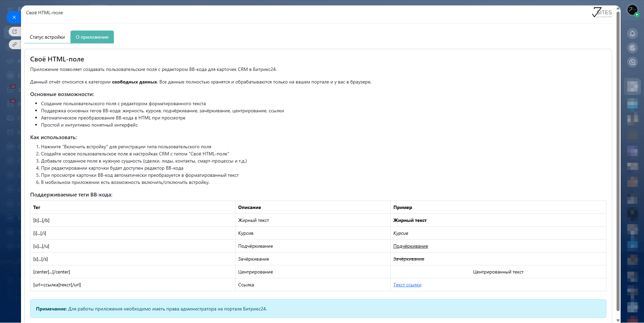The width and height of the screenshot is (644, 323).
Task: Click the Описание column header
Action: tap(313, 207)
